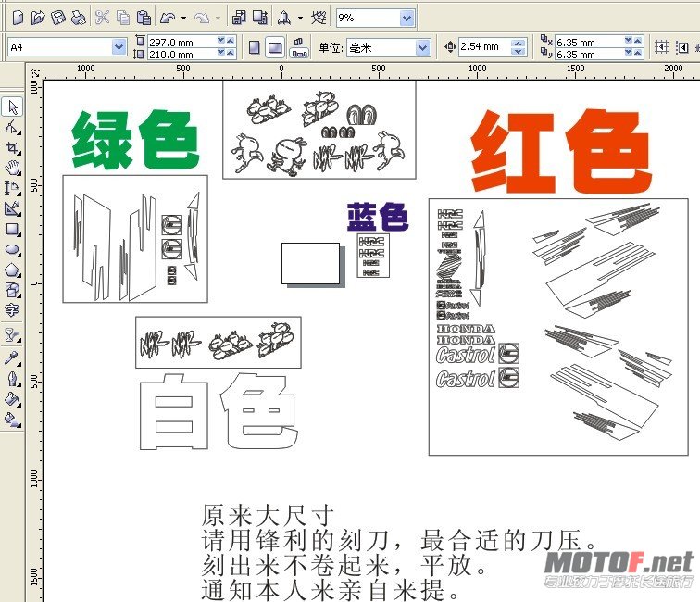Click the Import icon
Screen dimensions: 700x602
[239, 18]
